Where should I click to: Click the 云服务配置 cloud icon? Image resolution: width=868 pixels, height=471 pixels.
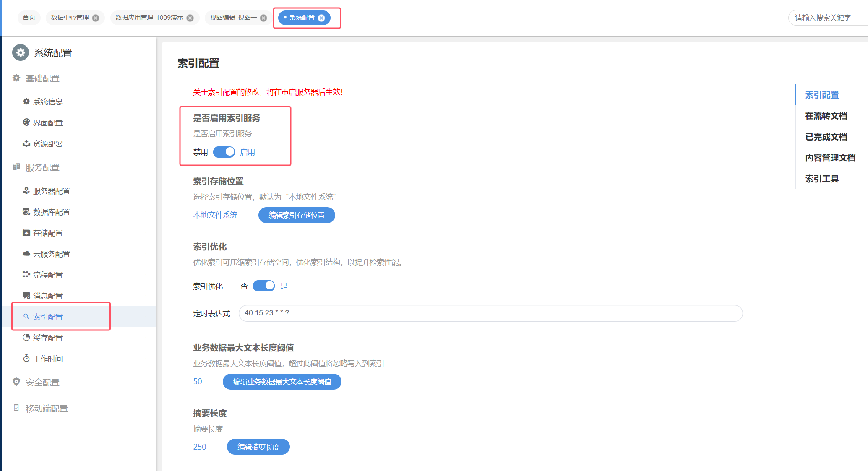(x=26, y=253)
